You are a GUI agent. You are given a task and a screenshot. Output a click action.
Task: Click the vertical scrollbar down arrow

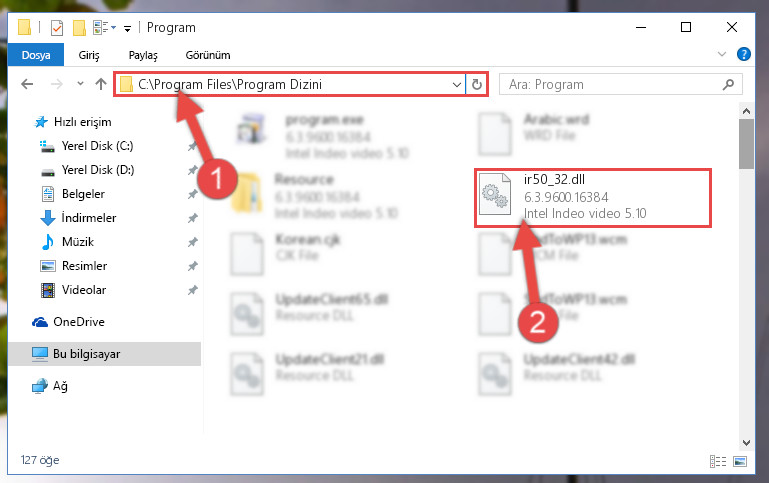click(746, 443)
